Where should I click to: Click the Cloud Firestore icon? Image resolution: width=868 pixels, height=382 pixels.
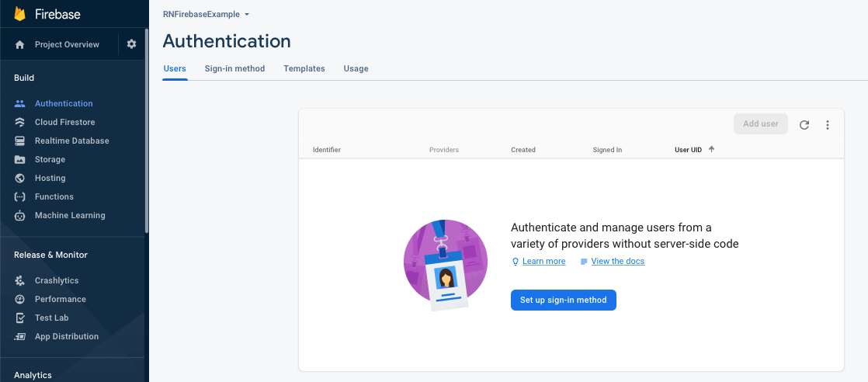pos(20,123)
